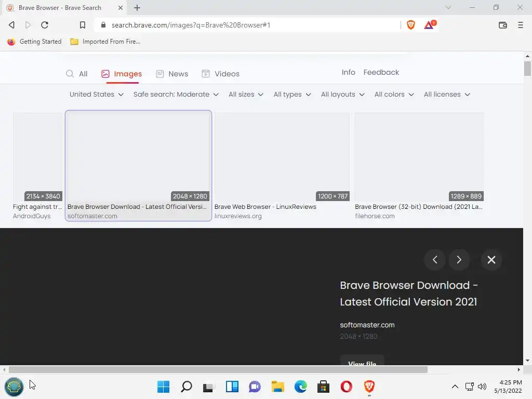Switch to the All search tab
The height and width of the screenshot is (399, 532).
coord(77,74)
